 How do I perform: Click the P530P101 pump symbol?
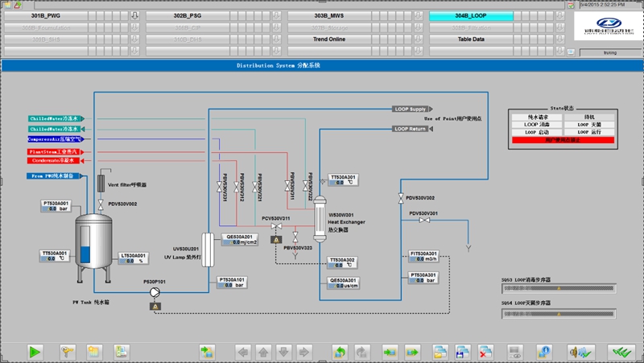[155, 294]
